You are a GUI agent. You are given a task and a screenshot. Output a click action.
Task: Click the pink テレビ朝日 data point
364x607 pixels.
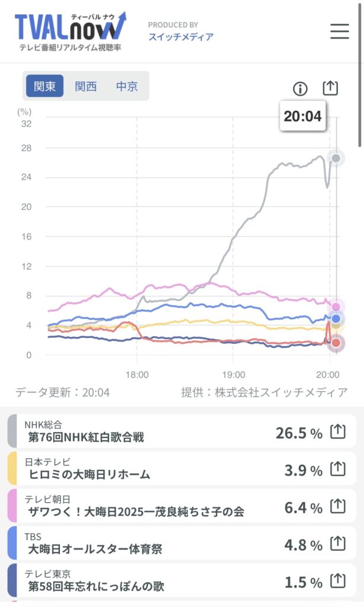tap(336, 307)
